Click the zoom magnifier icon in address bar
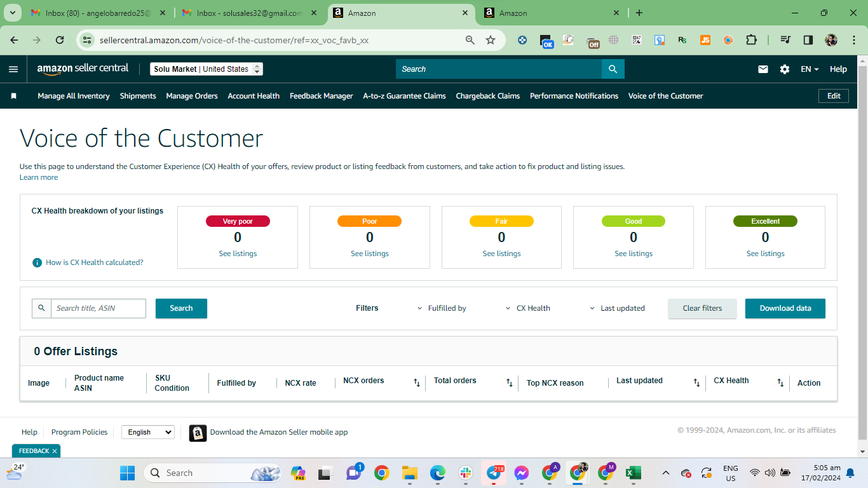Screen dimensions: 868x488 470,40
